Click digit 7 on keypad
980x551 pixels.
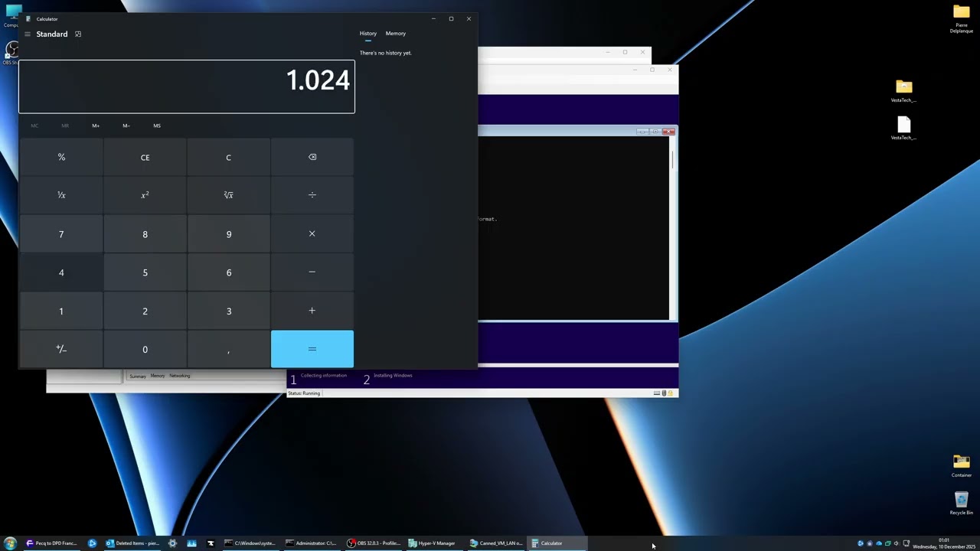click(x=61, y=233)
